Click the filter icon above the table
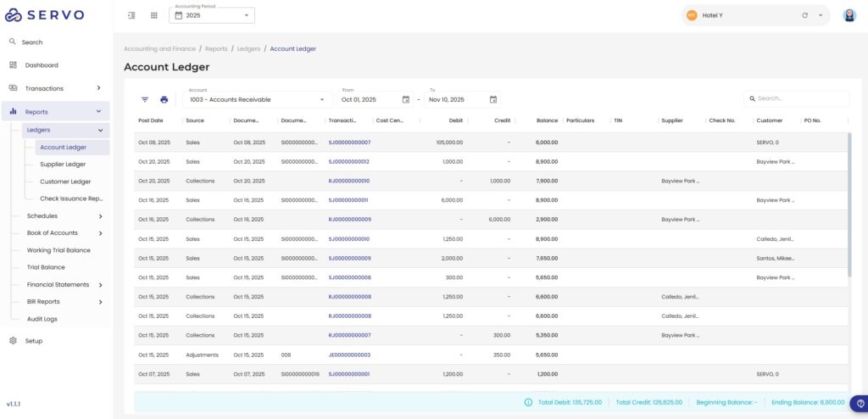 pos(145,99)
